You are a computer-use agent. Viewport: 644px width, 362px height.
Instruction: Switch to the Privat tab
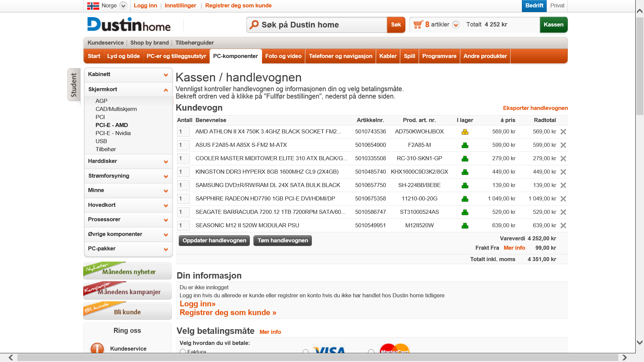(x=557, y=6)
